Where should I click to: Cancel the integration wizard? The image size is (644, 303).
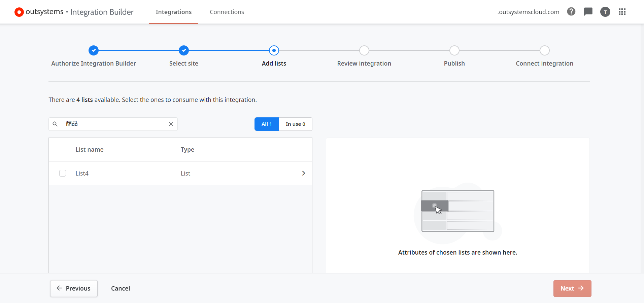(121, 289)
